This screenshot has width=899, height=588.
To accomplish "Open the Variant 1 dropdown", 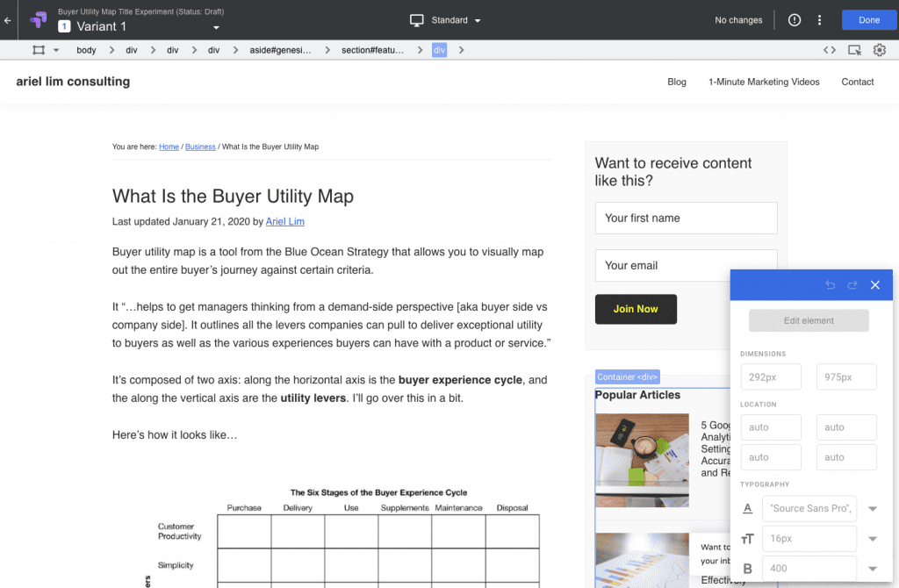I will (214, 26).
